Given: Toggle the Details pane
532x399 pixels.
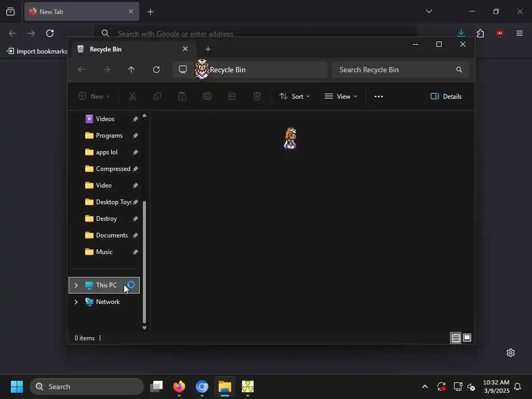Looking at the screenshot, I should pos(446,96).
